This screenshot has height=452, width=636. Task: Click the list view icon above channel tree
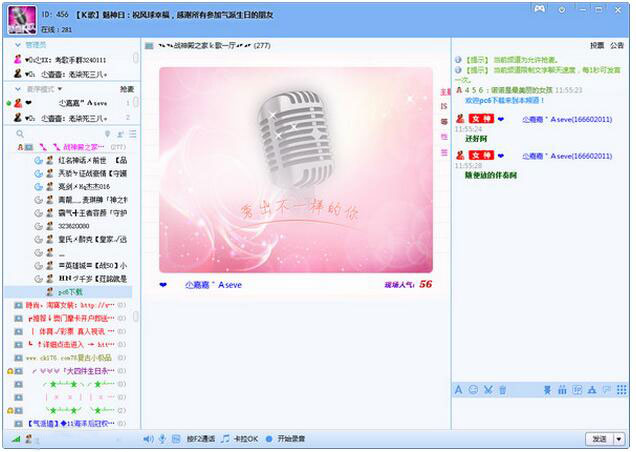click(133, 134)
